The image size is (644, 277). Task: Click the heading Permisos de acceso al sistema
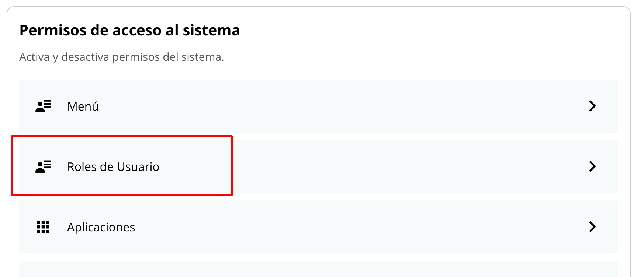129,30
